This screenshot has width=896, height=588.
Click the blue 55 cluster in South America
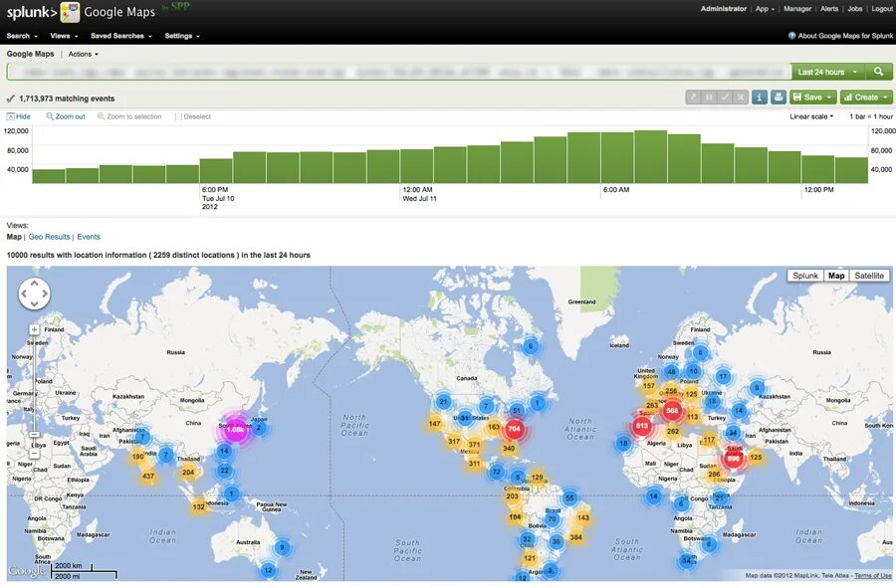coord(569,498)
